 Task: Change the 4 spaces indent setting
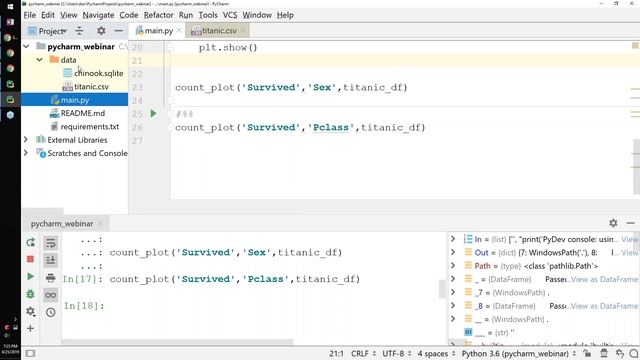coord(436,353)
